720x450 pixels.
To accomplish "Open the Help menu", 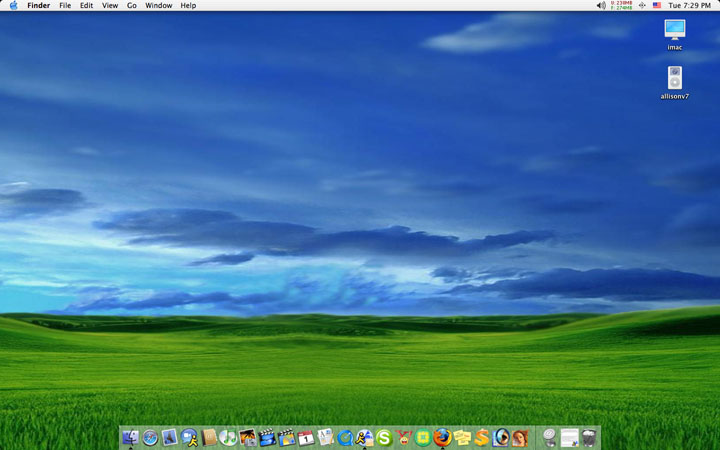I will pos(188,6).
